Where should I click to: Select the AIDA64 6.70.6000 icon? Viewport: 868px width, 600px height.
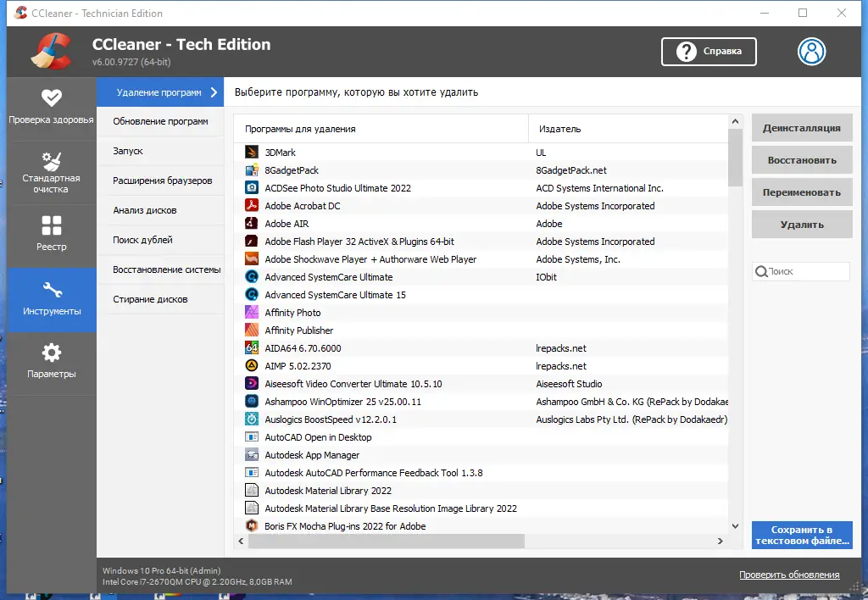[251, 348]
